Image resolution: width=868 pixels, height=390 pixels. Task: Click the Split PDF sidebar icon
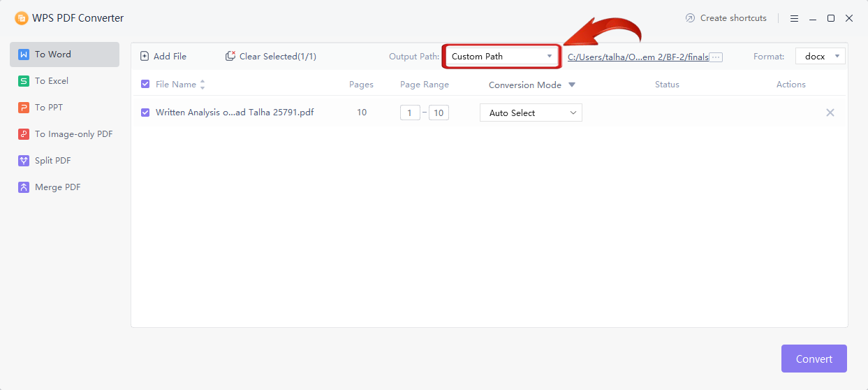pyautogui.click(x=24, y=161)
